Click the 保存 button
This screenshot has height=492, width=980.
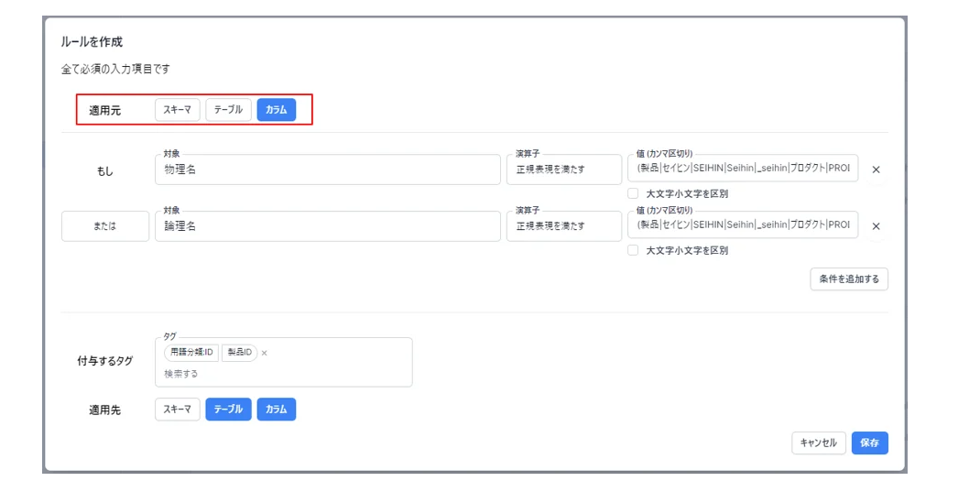coord(869,443)
